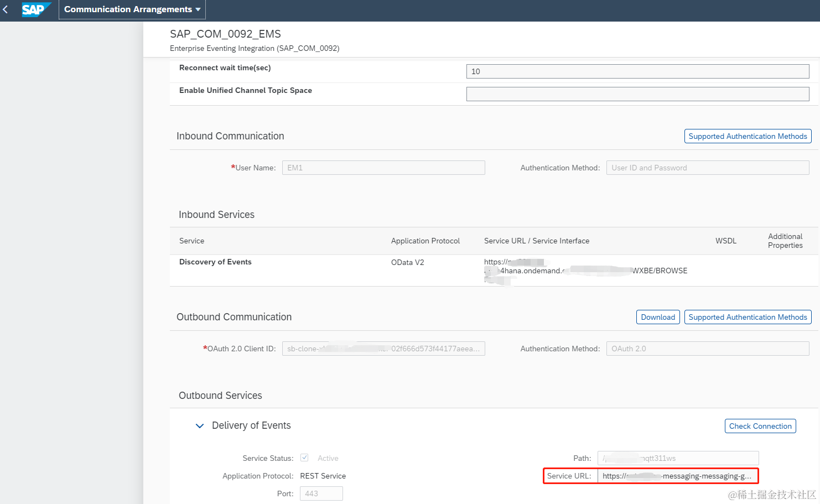Click the Download button
This screenshot has width=820, height=504.
tap(658, 317)
